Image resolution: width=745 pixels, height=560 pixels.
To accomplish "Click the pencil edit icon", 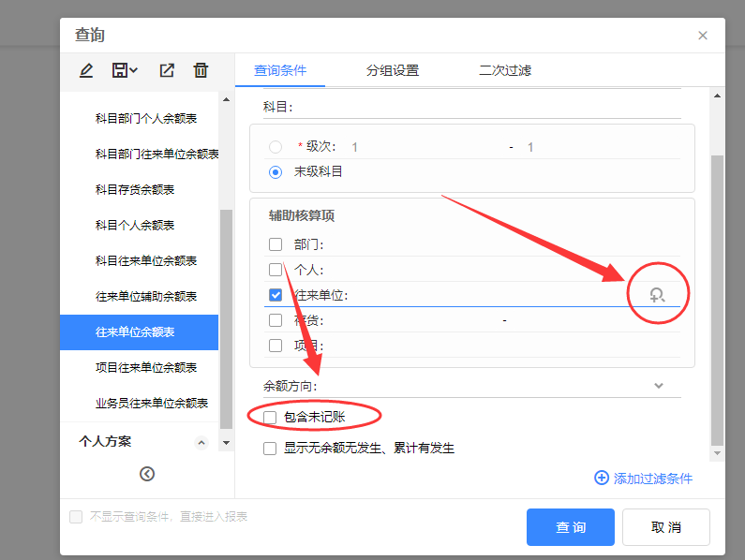I will (x=86, y=71).
